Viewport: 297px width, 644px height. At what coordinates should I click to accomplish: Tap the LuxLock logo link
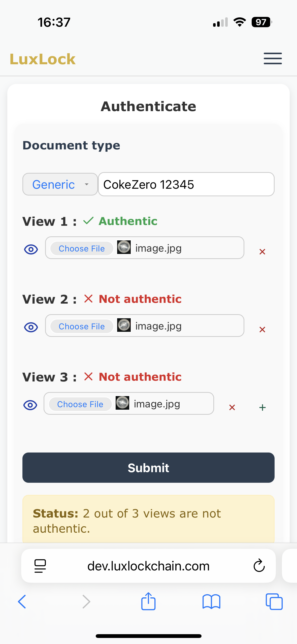tap(43, 59)
